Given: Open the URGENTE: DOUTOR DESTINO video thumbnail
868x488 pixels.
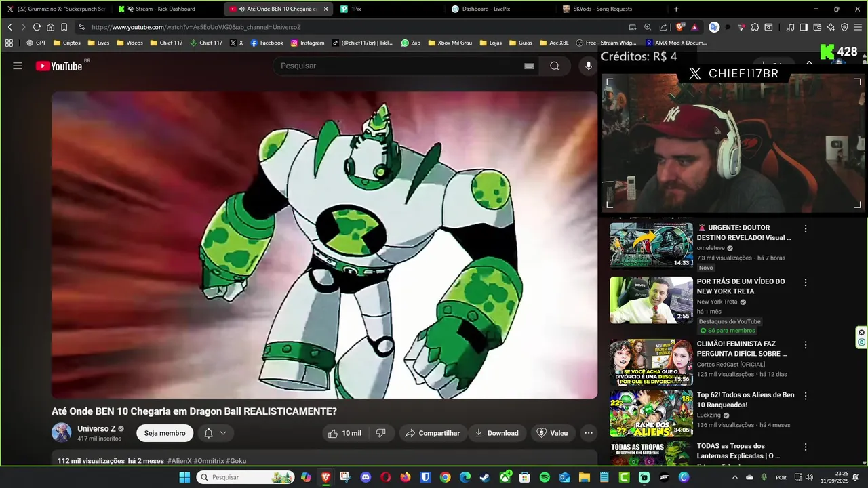Looking at the screenshot, I should pyautogui.click(x=651, y=245).
